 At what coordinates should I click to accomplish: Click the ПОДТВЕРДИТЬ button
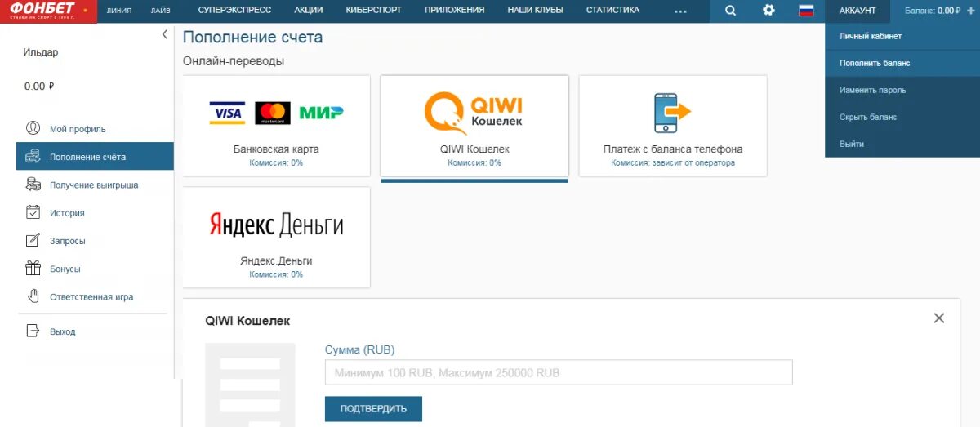pyautogui.click(x=373, y=408)
